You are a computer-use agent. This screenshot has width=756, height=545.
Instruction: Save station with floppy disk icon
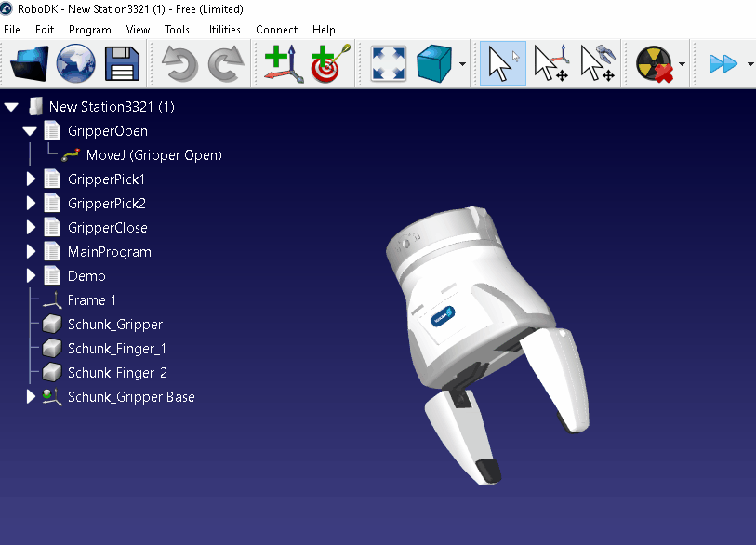[x=122, y=63]
